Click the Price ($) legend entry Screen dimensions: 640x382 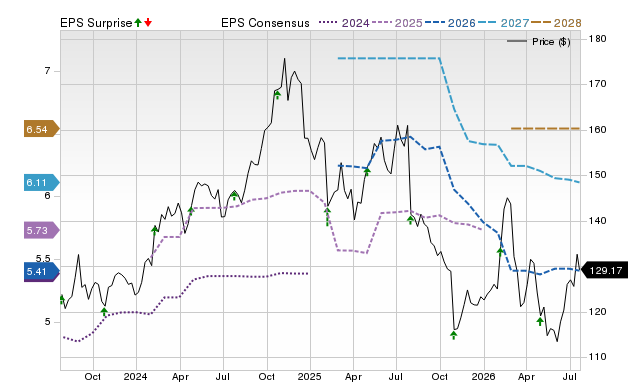539,42
